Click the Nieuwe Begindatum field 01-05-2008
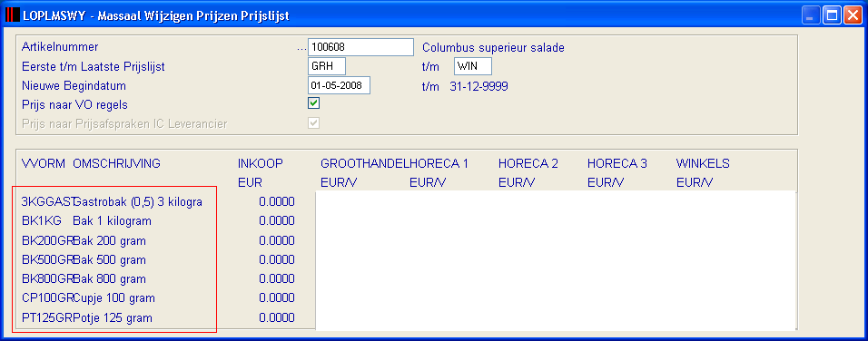Screen dimensions: 868x341 [x=339, y=85]
